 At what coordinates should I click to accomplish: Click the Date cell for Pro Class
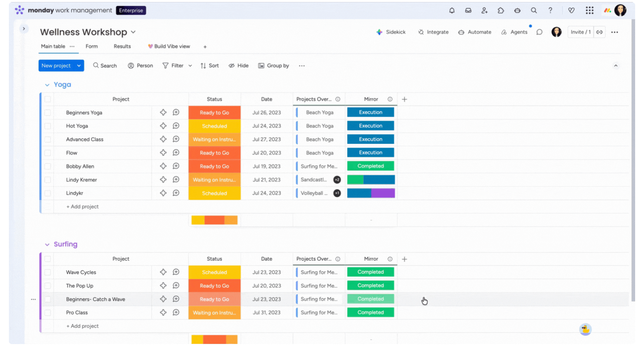(x=266, y=312)
